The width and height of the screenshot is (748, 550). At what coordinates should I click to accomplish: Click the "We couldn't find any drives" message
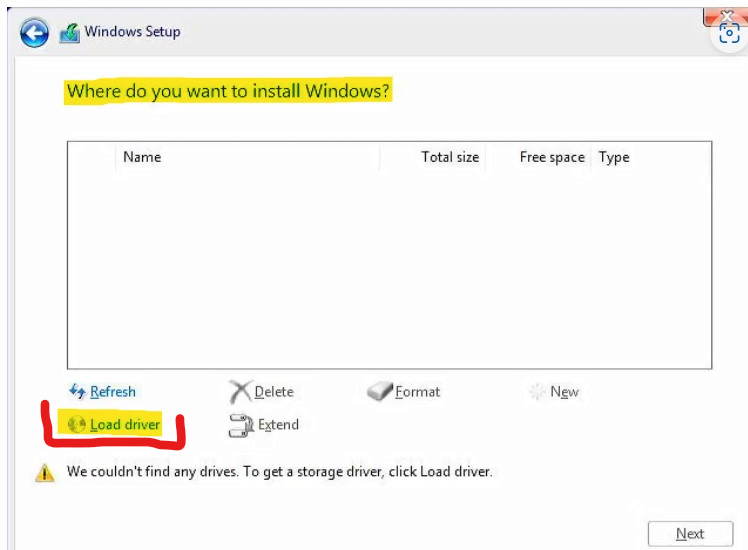click(x=279, y=471)
